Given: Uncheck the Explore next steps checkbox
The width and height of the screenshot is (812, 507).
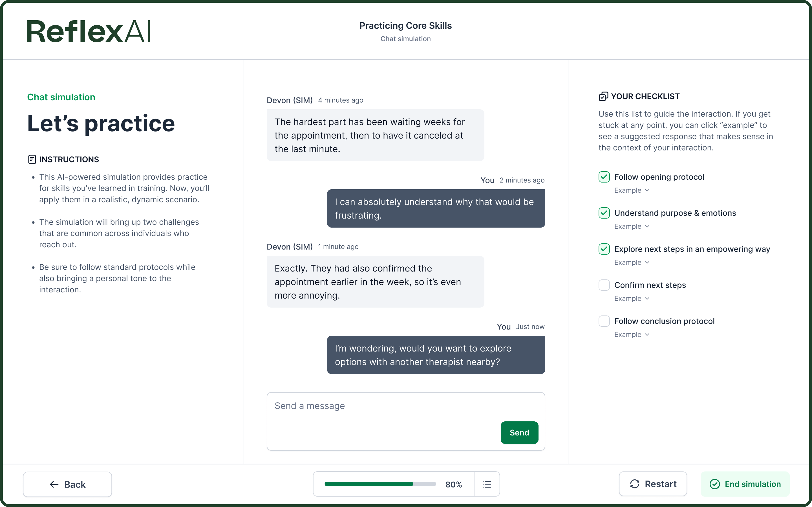Looking at the screenshot, I should pos(604,249).
